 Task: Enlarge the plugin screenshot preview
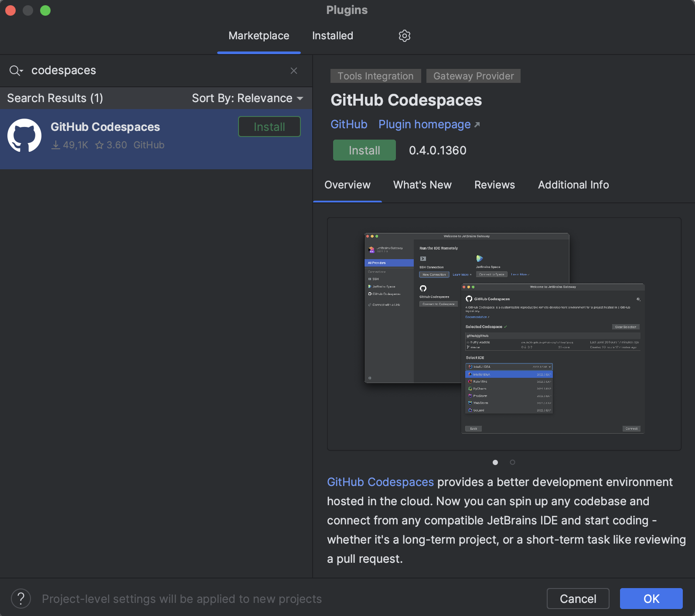[x=504, y=334]
